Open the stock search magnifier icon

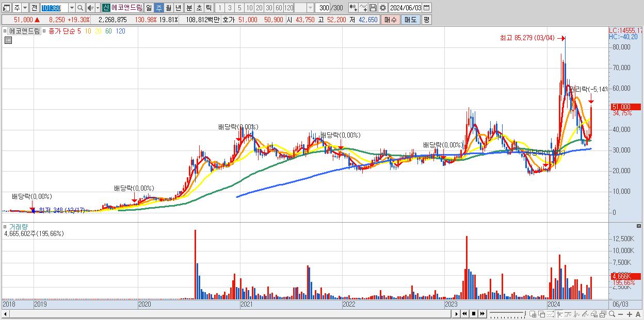[80, 8]
